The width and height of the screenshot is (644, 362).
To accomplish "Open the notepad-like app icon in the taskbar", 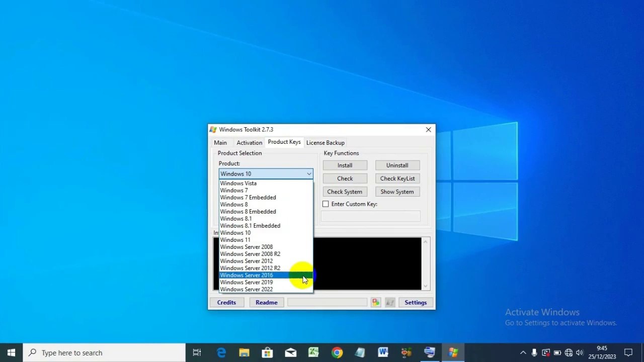I will 360,352.
